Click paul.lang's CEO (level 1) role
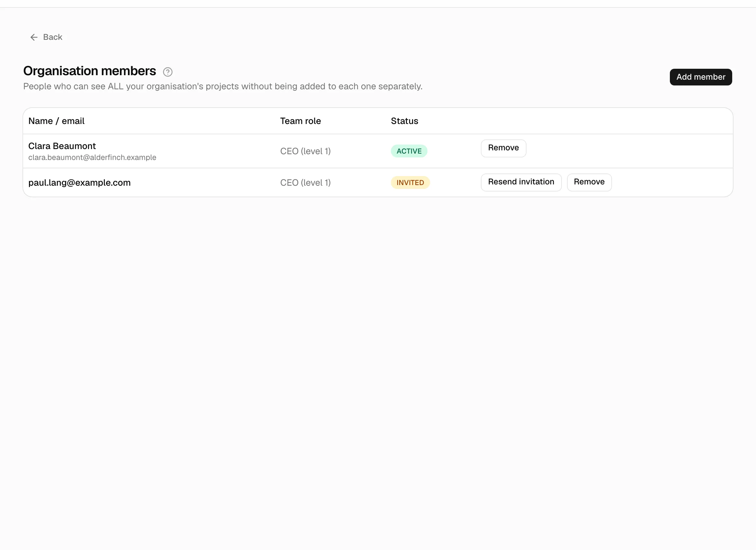The width and height of the screenshot is (756, 550). [305, 183]
